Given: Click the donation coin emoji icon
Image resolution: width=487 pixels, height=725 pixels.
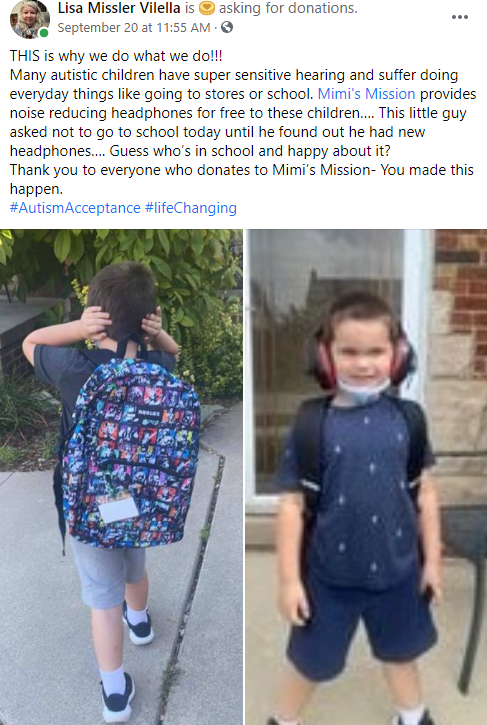Looking at the screenshot, I should pyautogui.click(x=206, y=8).
